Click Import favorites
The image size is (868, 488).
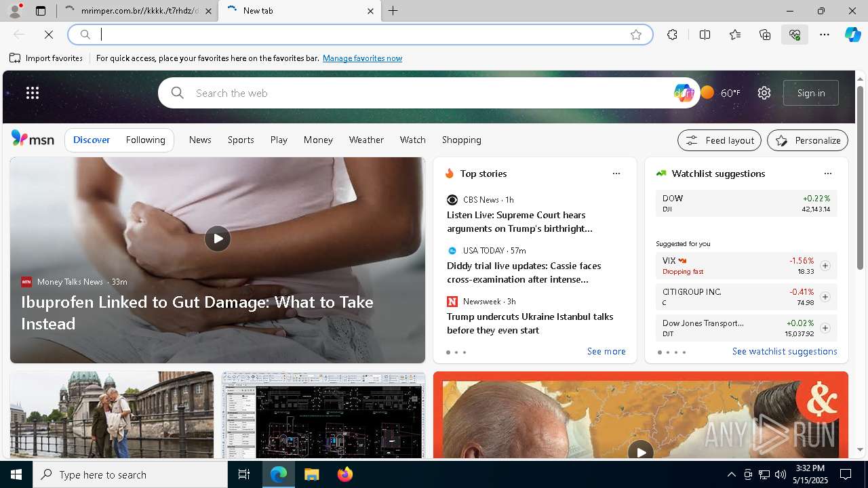46,58
